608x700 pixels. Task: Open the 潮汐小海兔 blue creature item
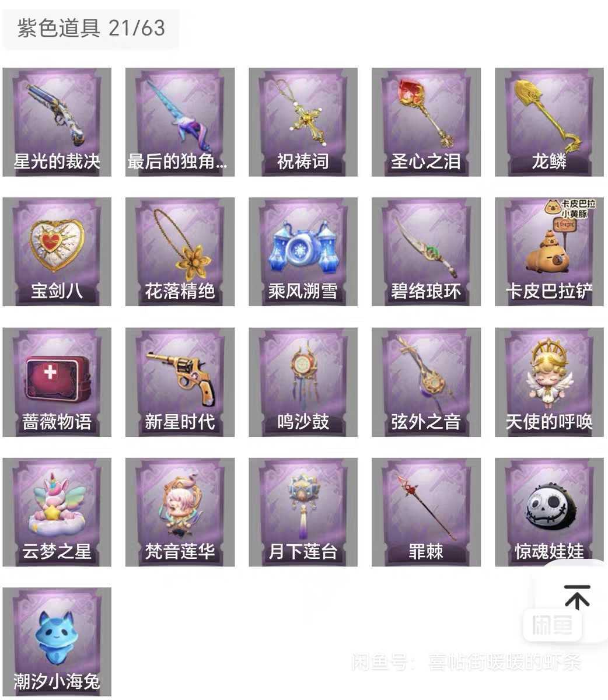click(57, 642)
